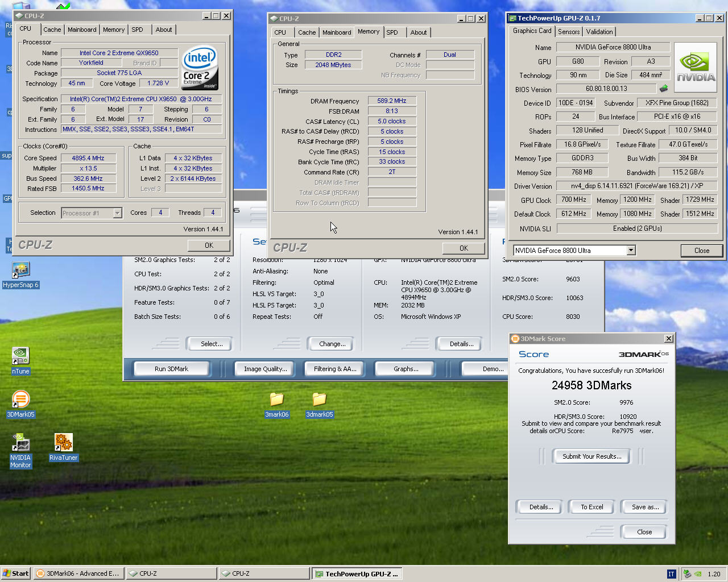This screenshot has height=582, width=728.
Task: Open About tab in left CPU-Z window
Action: (x=164, y=30)
